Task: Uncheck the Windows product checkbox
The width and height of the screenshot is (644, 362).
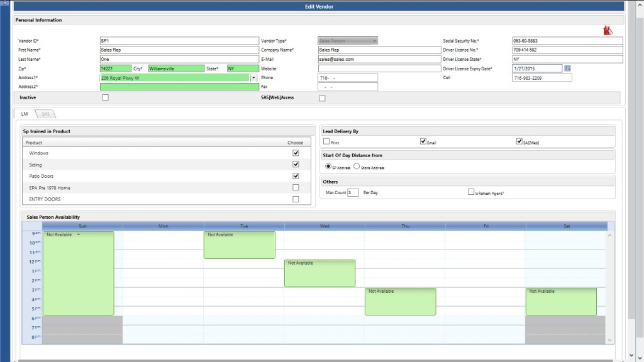Action: [296, 153]
